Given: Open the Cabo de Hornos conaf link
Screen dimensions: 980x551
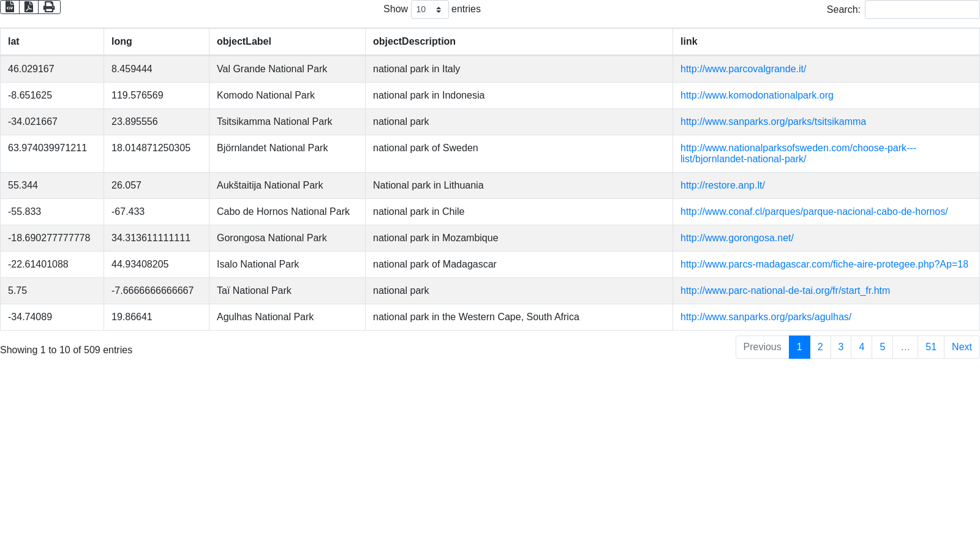Looking at the screenshot, I should tap(813, 212).
